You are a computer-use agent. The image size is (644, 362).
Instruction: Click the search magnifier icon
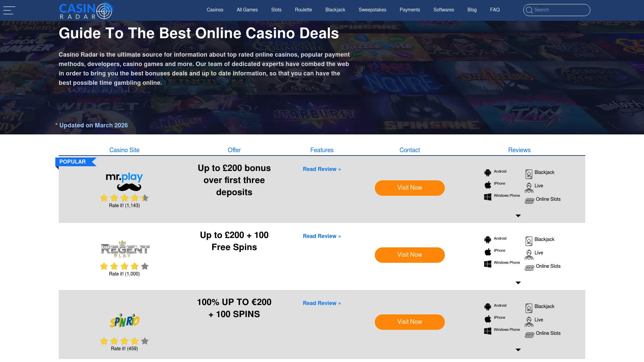point(529,10)
